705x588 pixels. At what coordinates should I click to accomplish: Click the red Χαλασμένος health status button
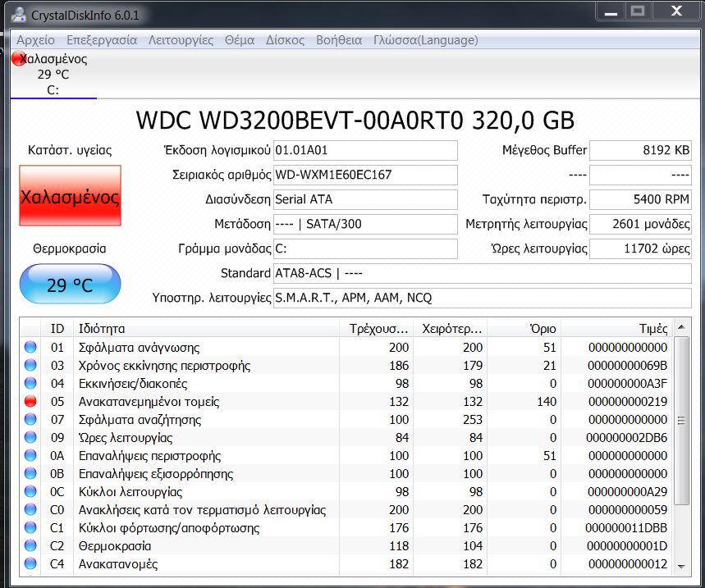click(70, 197)
